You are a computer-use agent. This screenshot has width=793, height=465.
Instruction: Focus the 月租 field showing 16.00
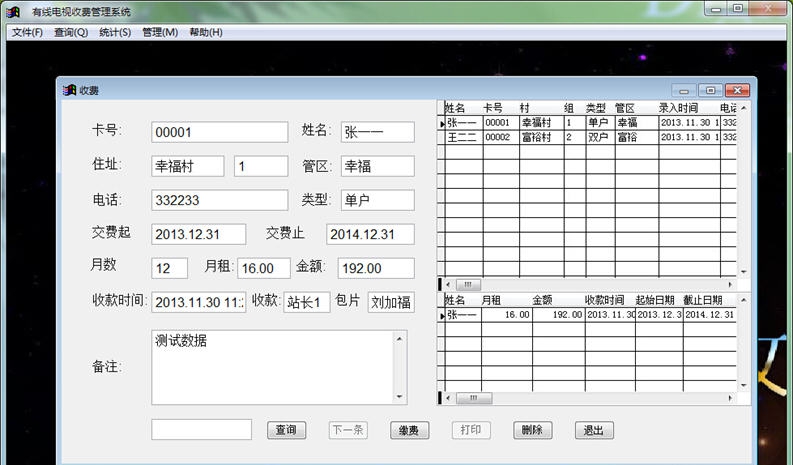point(264,268)
